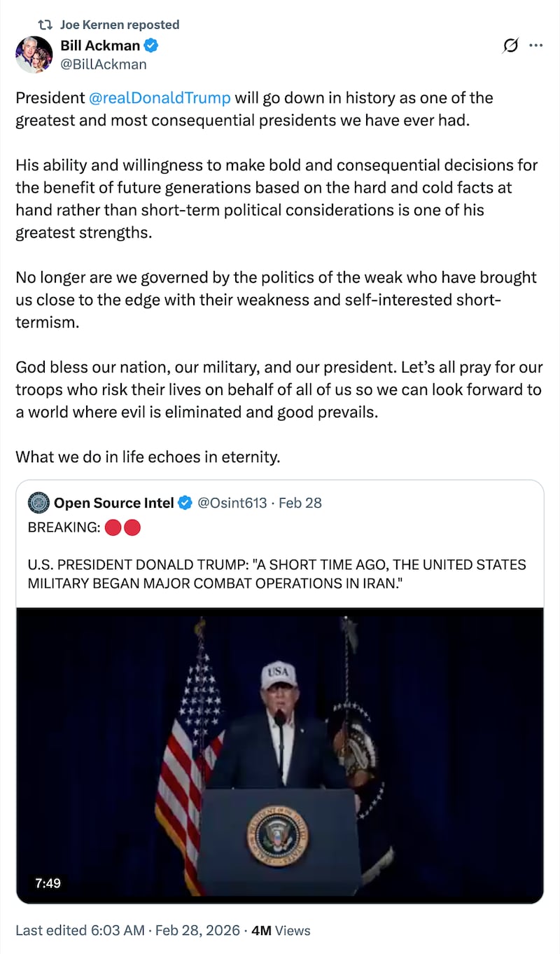560x954 pixels.
Task: Open the three-dot More options menu
Action: point(535,46)
